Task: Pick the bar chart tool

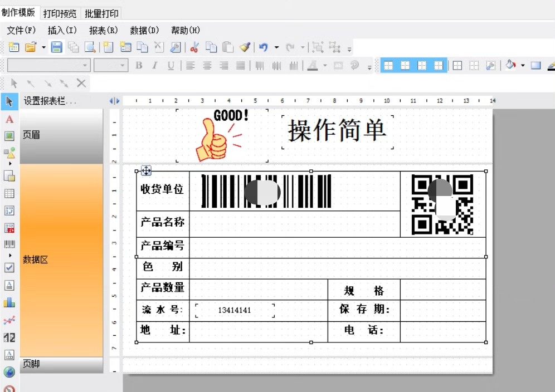Action: [9, 302]
